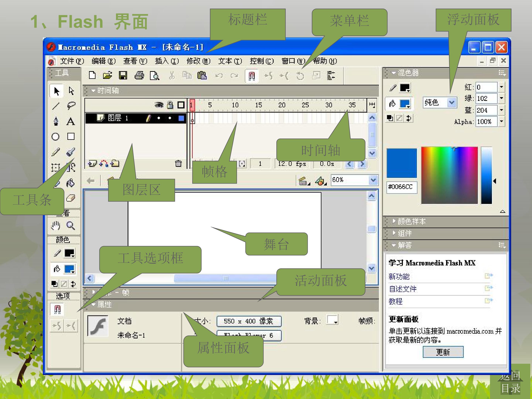Toggle visibility dot for 图层 1
Image resolution: width=532 pixels, height=399 pixels.
click(159, 118)
